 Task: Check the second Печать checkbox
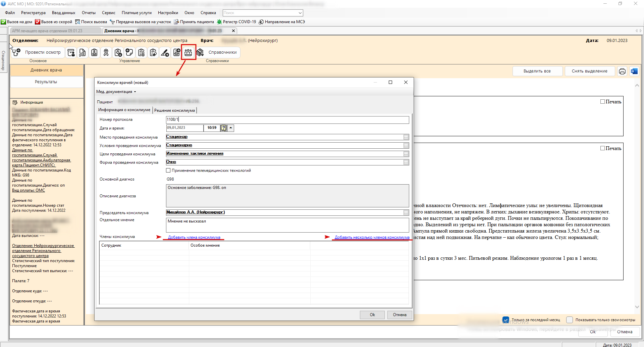602,148
